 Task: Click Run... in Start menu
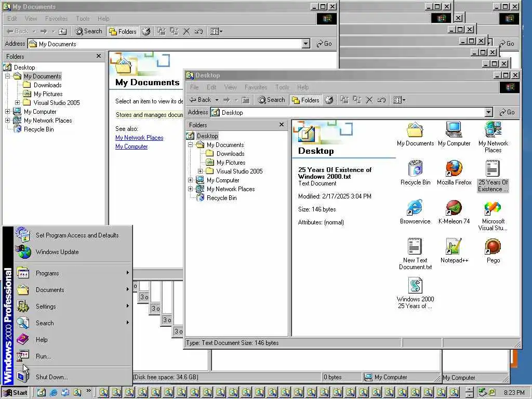73,356
